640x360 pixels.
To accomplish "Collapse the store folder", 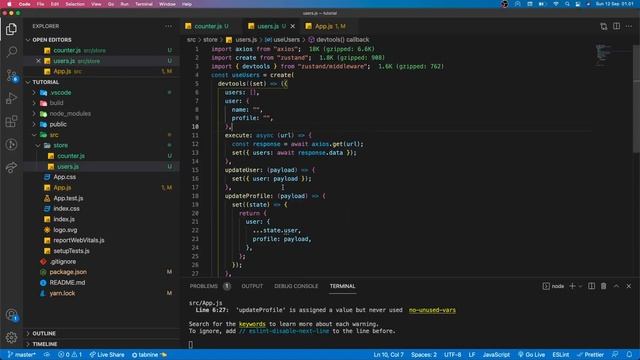I will (60, 145).
